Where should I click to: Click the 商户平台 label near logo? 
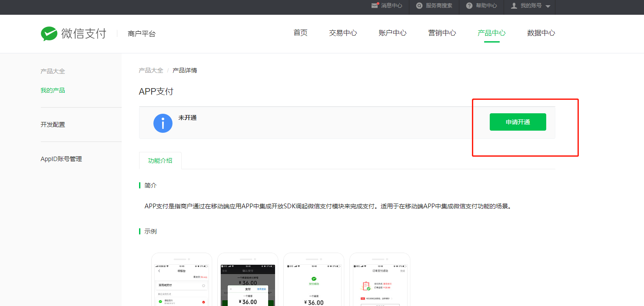(142, 33)
